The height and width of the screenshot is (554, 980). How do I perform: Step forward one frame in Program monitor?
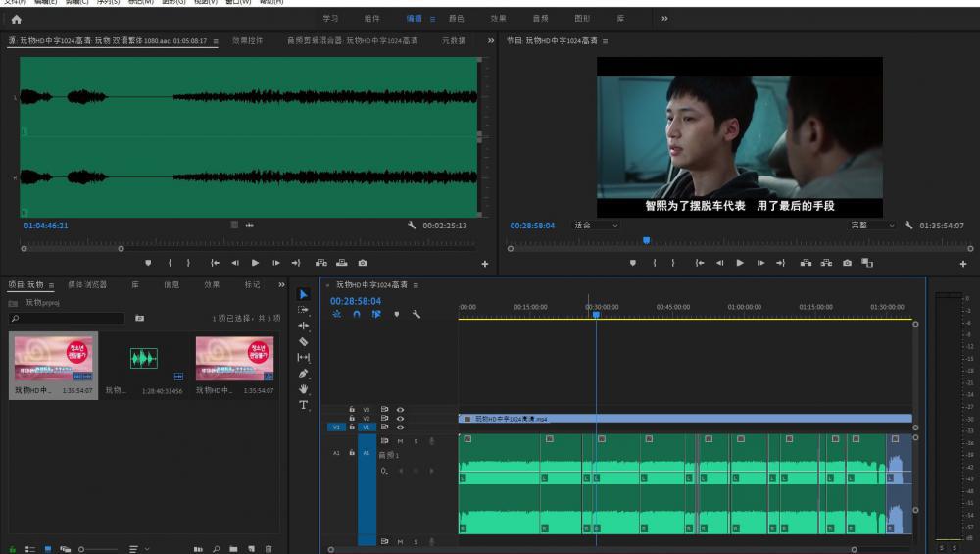pos(760,263)
